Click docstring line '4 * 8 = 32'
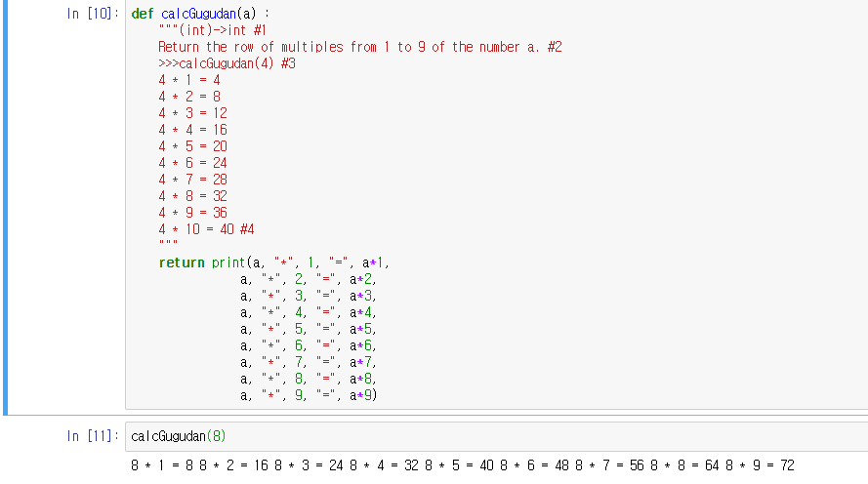 192,196
